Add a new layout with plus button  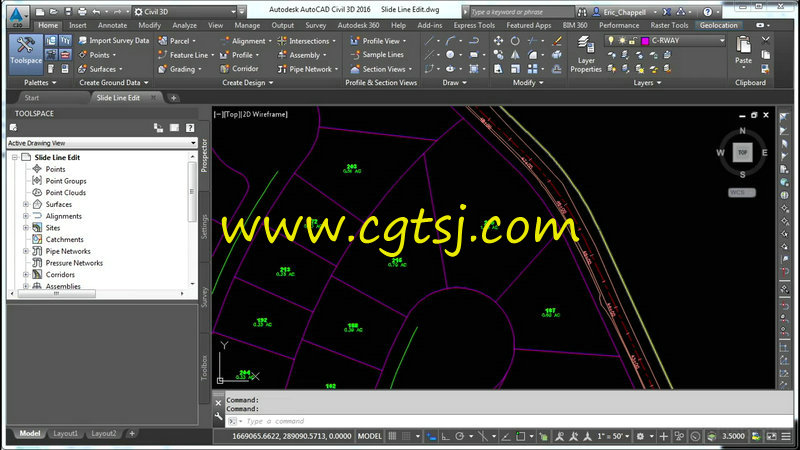click(132, 434)
